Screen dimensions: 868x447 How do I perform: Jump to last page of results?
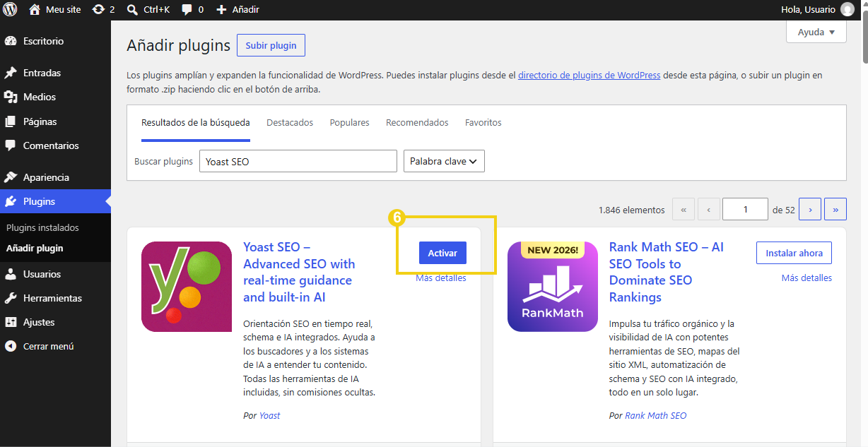[835, 210]
